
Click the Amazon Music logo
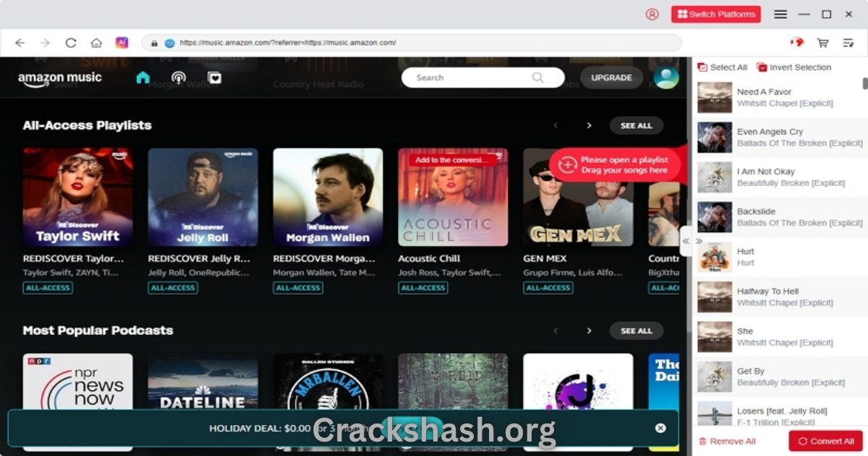pos(60,78)
